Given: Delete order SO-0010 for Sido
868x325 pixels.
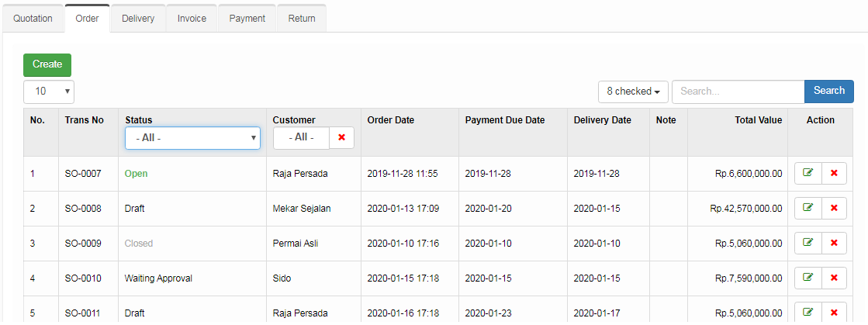Looking at the screenshot, I should pos(834,278).
